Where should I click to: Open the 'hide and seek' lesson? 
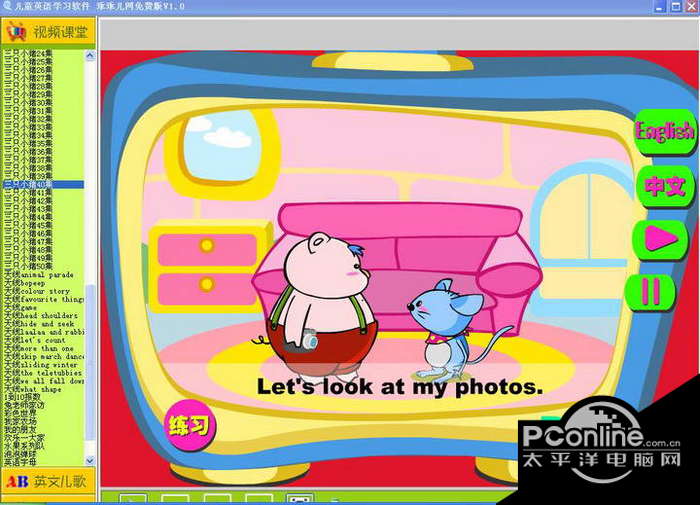(39, 324)
